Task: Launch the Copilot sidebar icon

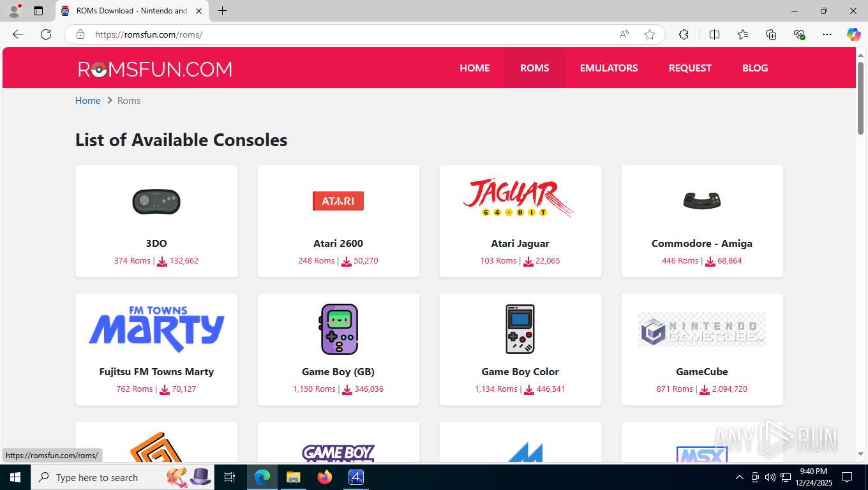Action: (x=853, y=34)
